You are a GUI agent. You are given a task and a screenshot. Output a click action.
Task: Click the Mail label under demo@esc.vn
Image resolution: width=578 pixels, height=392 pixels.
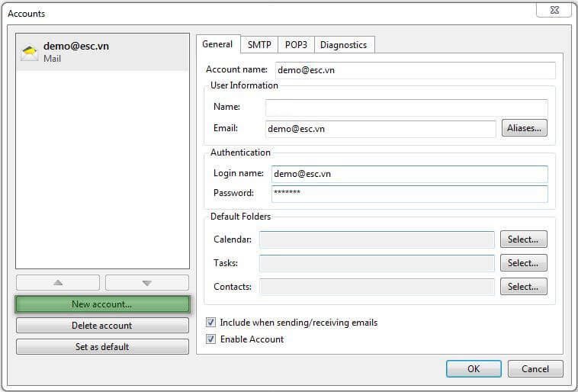tap(52, 59)
